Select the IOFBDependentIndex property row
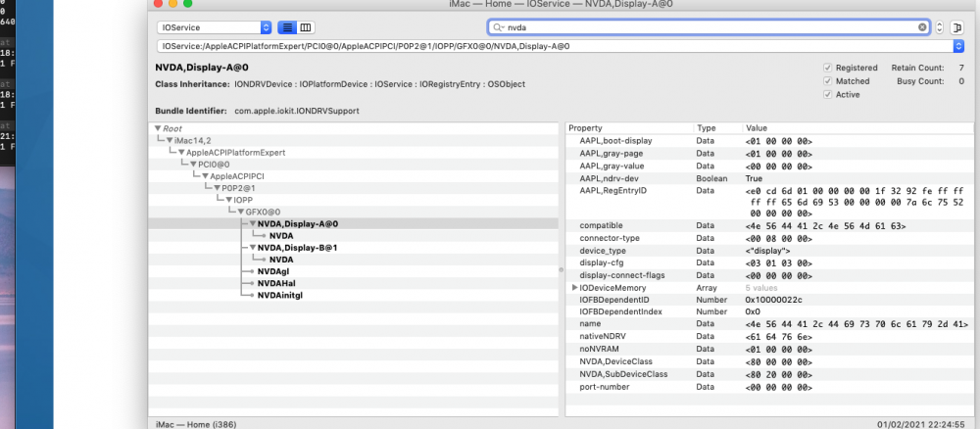Screen dimensions: 980x429 769,311
